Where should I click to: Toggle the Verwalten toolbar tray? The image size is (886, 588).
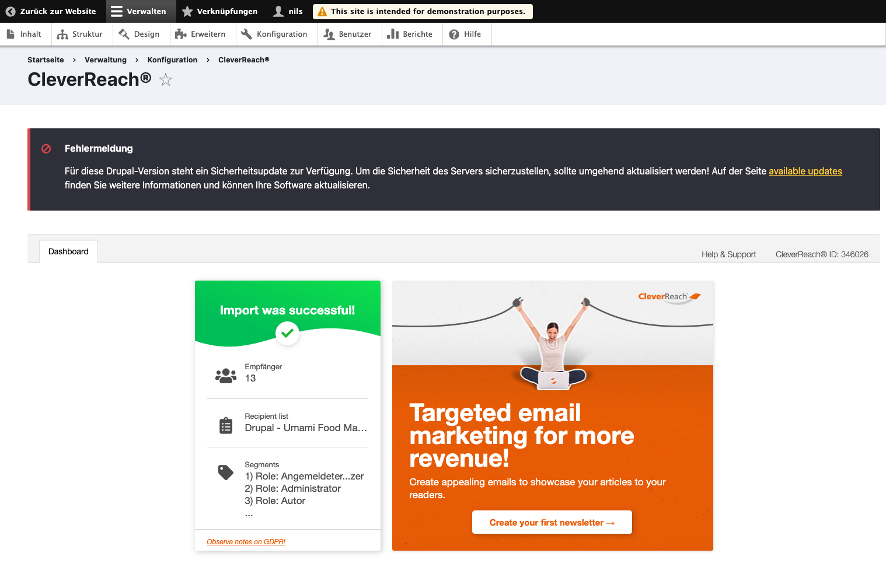[141, 11]
